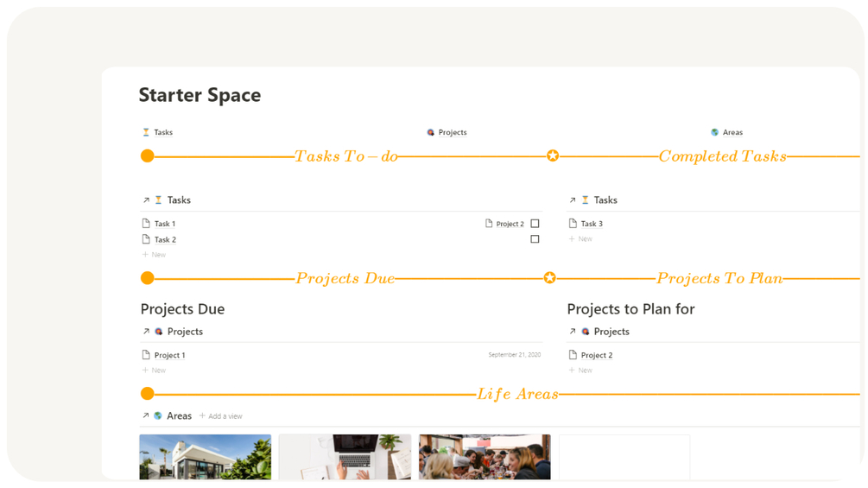Click the Projects page icon below the title

(x=431, y=132)
